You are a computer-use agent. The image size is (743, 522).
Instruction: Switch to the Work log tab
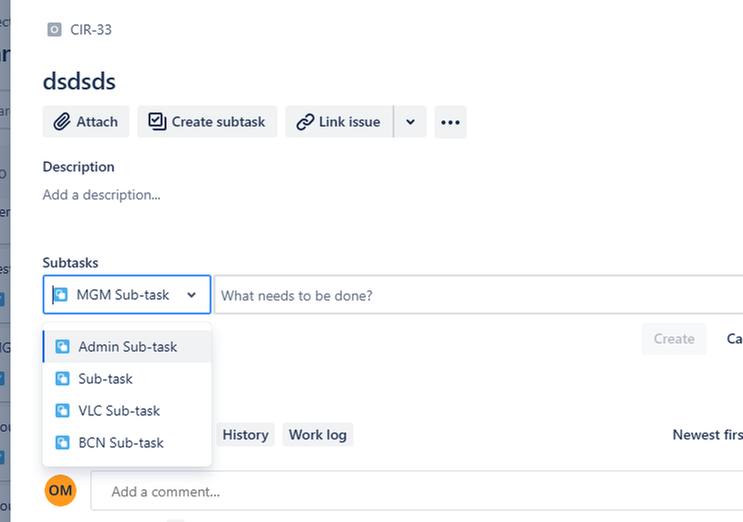click(x=318, y=434)
